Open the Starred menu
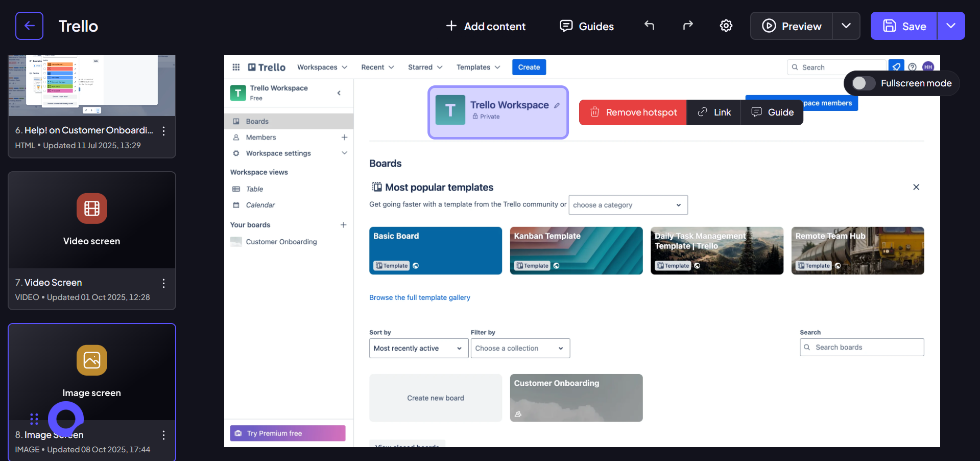Image resolution: width=980 pixels, height=461 pixels. click(425, 67)
